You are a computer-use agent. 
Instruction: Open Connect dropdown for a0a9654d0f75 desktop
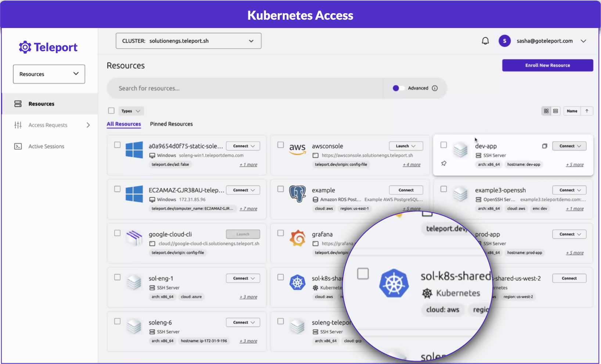(243, 146)
